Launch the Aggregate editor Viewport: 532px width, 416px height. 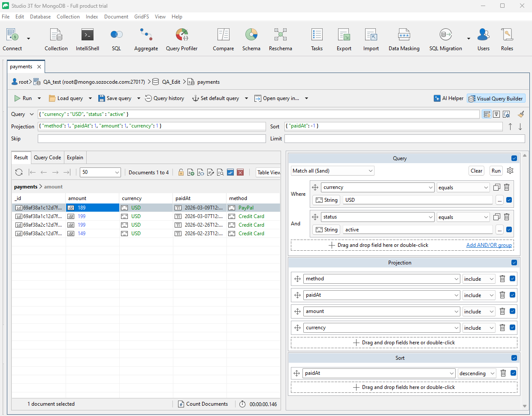[x=146, y=39]
